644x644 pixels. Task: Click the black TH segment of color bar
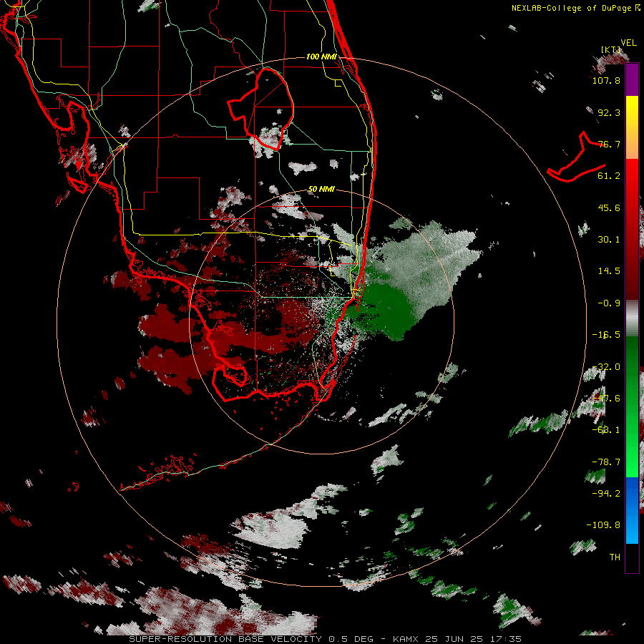tap(632, 557)
